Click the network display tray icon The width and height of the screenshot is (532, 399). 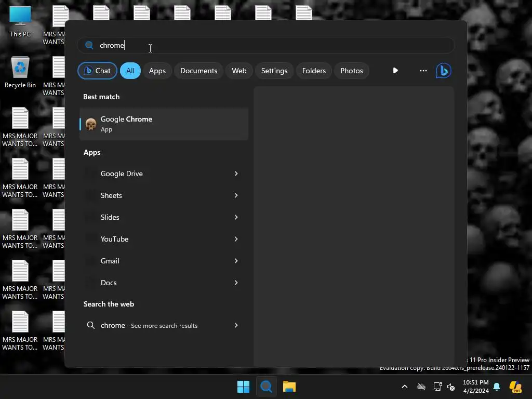437,387
